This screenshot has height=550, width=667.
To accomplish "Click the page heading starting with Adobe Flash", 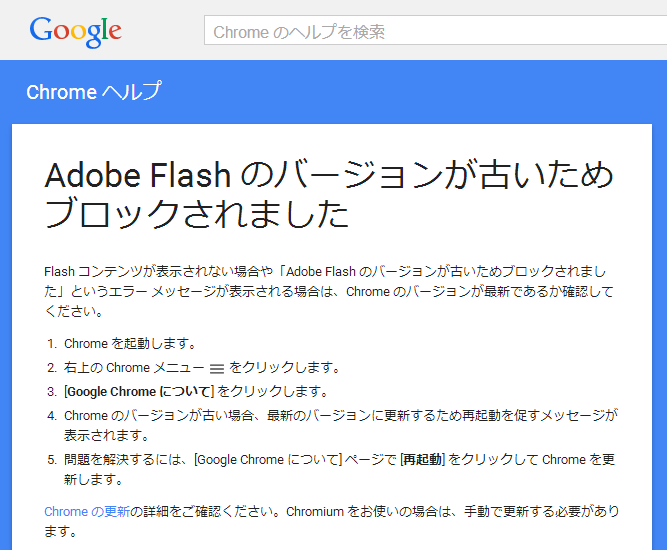I will [x=328, y=194].
